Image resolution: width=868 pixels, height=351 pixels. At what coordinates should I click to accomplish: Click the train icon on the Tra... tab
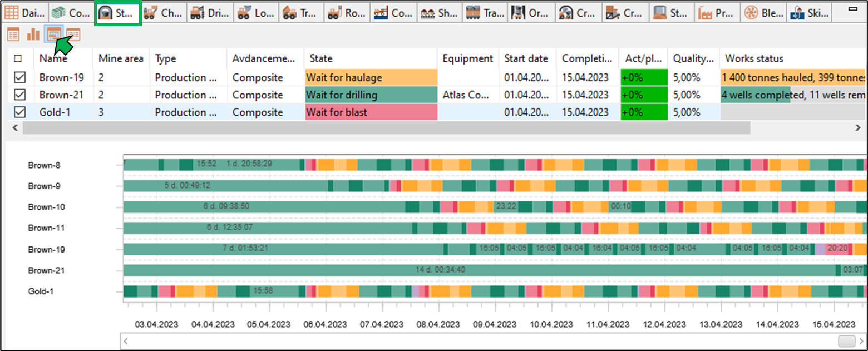[x=474, y=12]
